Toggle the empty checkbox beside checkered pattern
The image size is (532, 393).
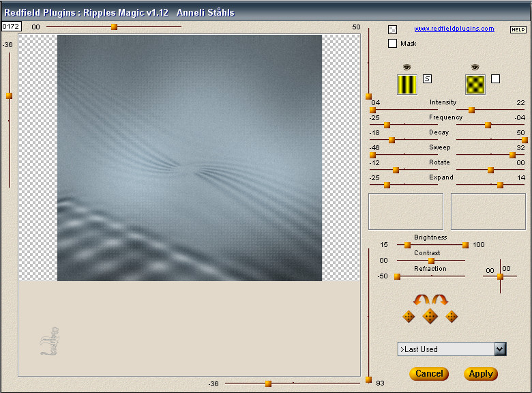(x=496, y=78)
